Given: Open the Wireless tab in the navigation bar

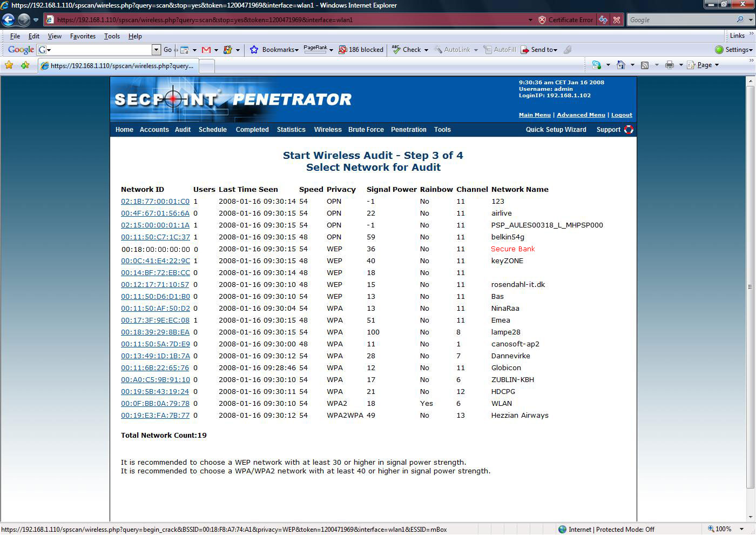Looking at the screenshot, I should [328, 130].
